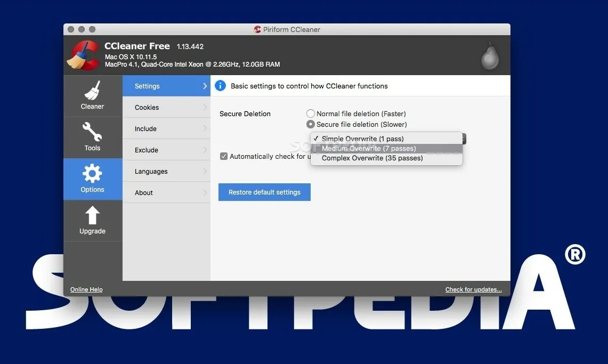The width and height of the screenshot is (608, 364).
Task: Choose Complex Overwrite (35 passes)
Action: tap(386, 158)
